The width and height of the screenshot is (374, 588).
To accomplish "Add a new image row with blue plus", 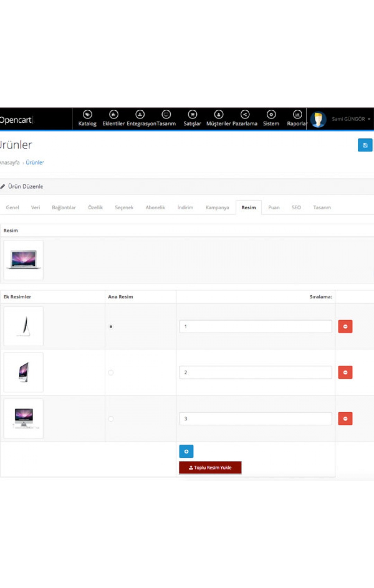I will (x=186, y=451).
